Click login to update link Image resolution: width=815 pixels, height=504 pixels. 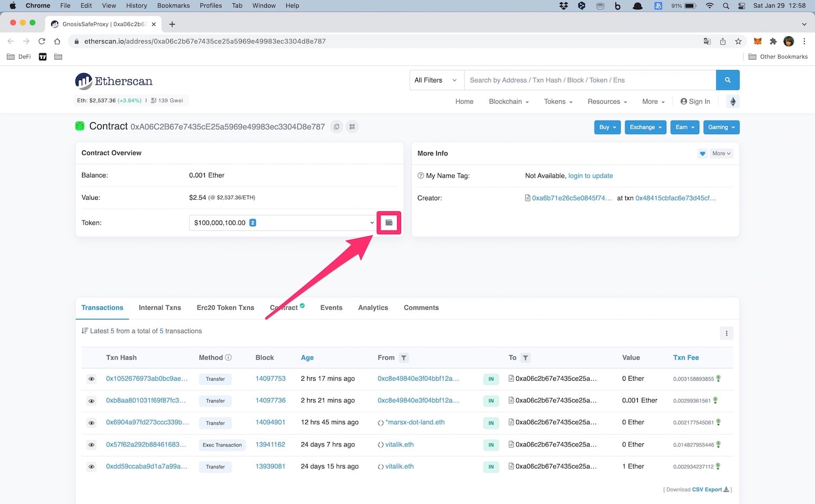[591, 176]
